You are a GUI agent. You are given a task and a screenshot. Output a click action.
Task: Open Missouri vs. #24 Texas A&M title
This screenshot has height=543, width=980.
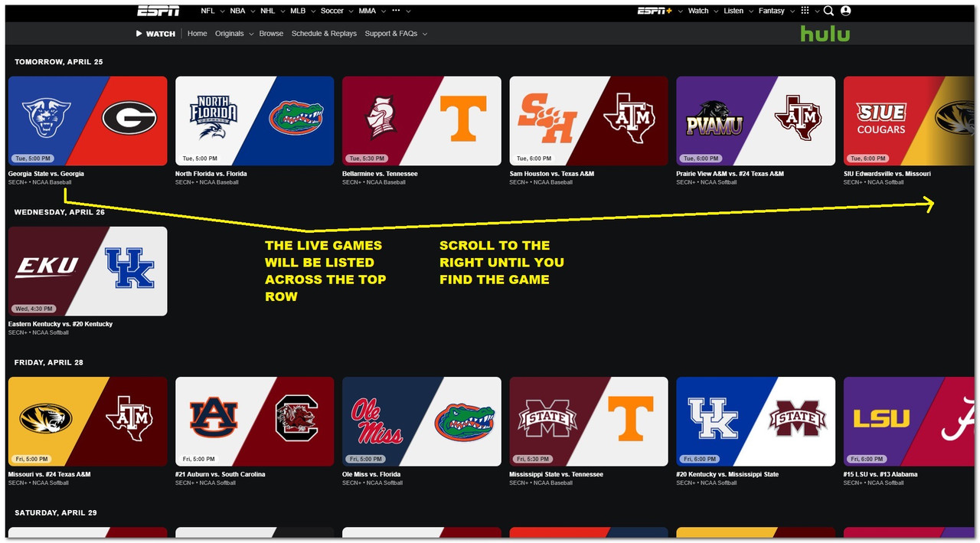click(49, 474)
